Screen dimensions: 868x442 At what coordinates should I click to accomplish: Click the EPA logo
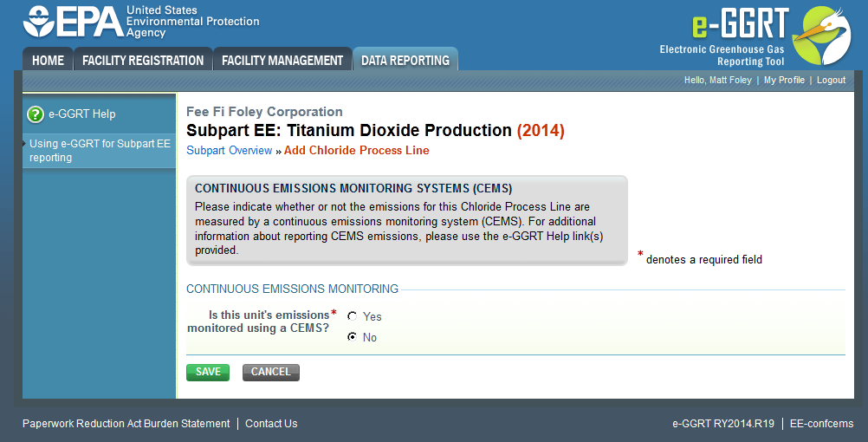[140, 21]
